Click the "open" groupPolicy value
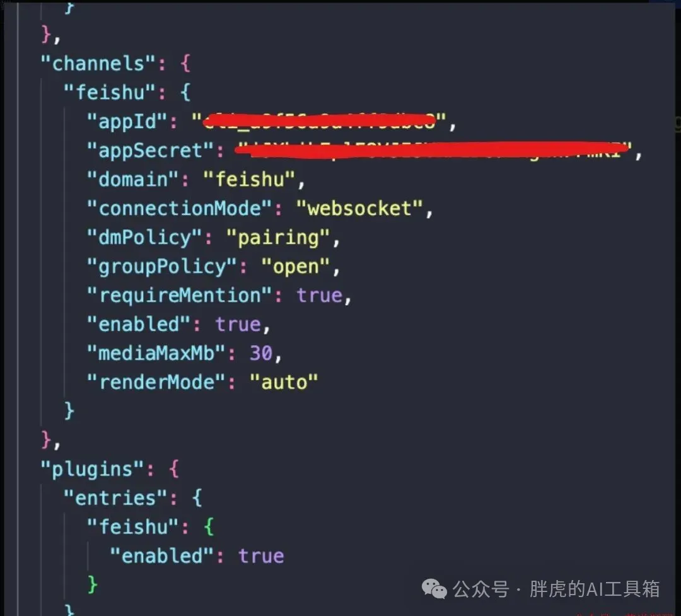681x616 pixels. (295, 266)
